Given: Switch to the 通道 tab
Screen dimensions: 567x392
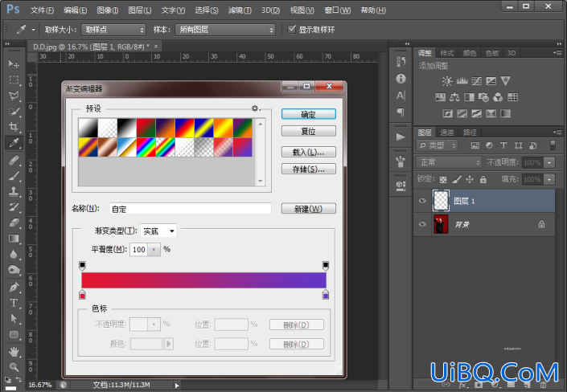Looking at the screenshot, I should point(447,133).
